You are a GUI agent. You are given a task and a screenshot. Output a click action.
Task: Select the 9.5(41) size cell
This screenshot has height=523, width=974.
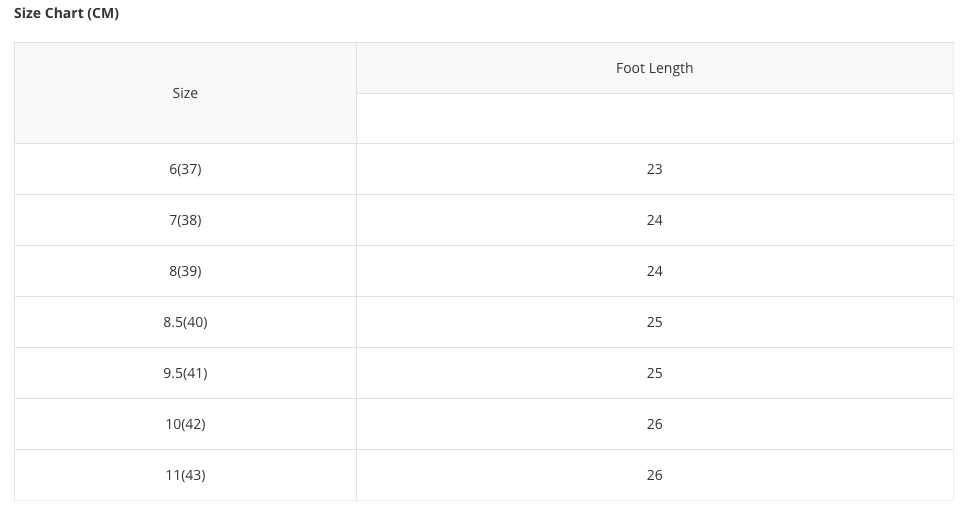coord(185,373)
